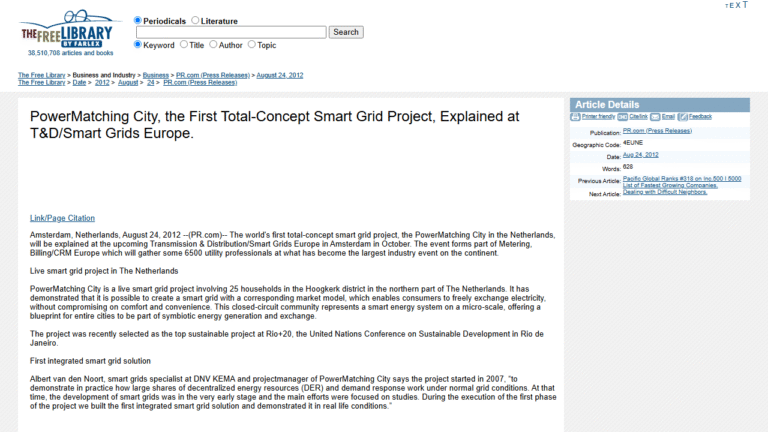Click the largest text size T
Image resolution: width=768 pixels, height=432 pixels.
744,5
